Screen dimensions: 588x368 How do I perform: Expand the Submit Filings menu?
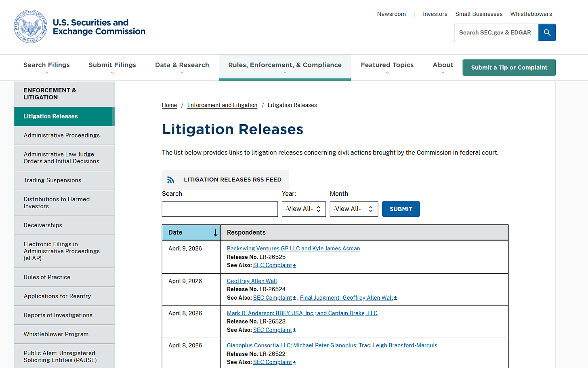112,68
